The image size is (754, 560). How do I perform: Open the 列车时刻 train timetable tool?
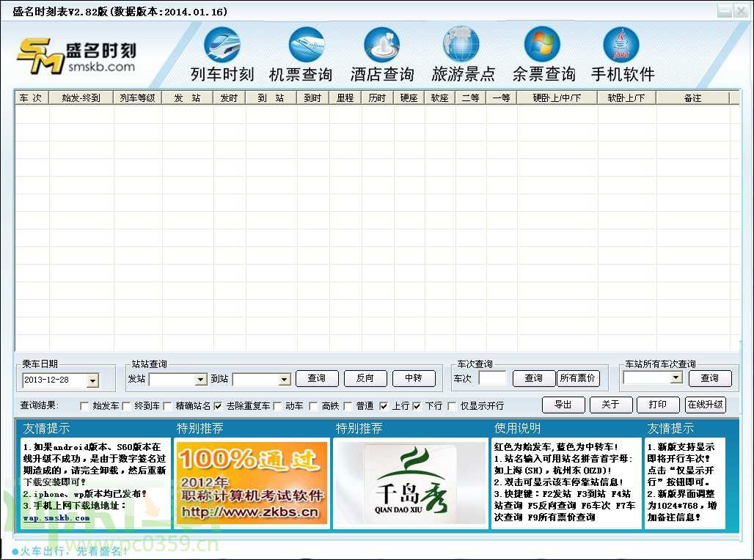(222, 51)
